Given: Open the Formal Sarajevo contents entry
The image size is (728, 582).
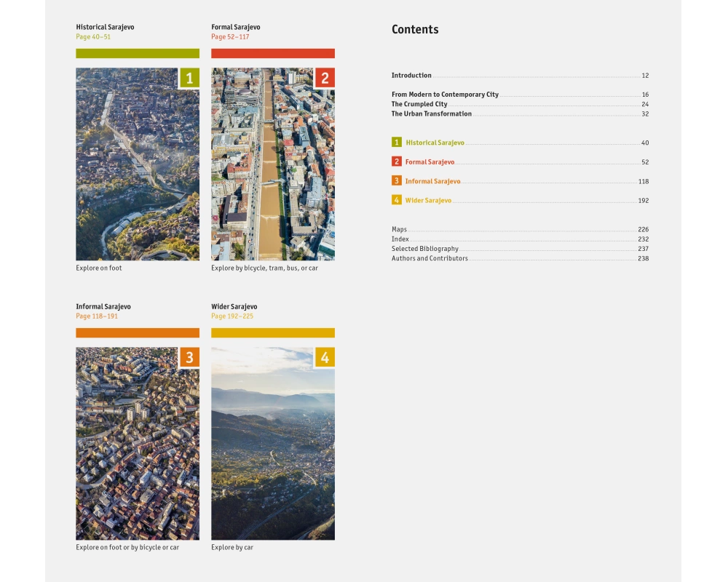Looking at the screenshot, I should (x=430, y=162).
